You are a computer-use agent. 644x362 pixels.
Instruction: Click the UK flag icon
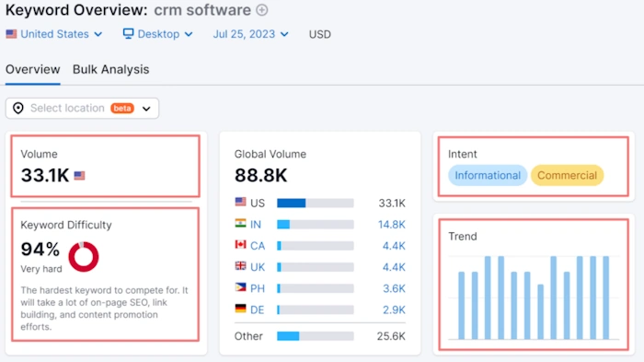tap(240, 266)
